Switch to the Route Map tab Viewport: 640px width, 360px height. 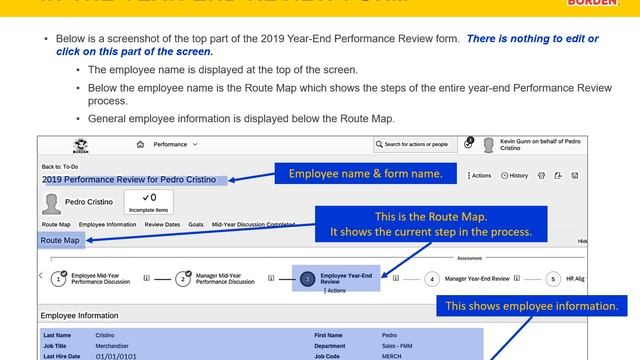click(x=56, y=224)
